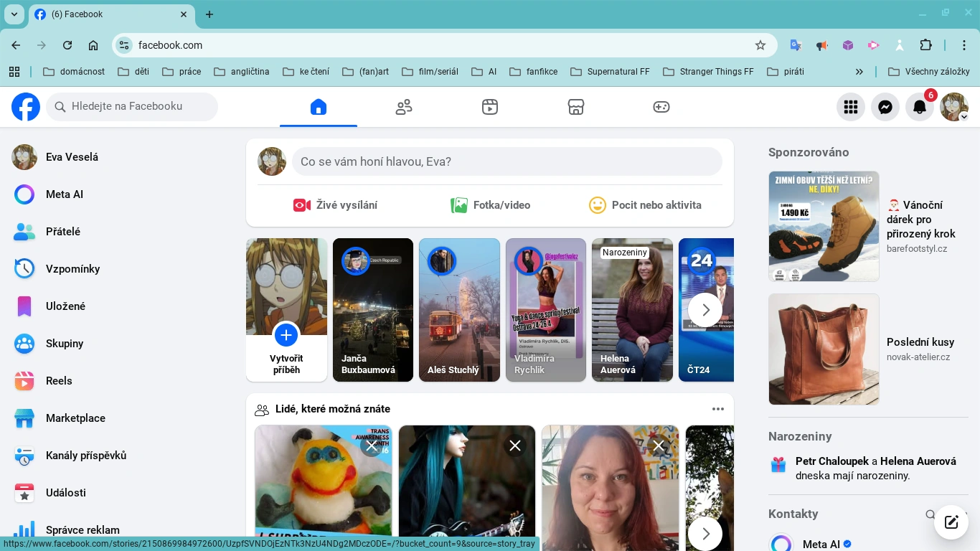The height and width of the screenshot is (551, 980).
Task: Click the 'Co se vám honí hlavou, Eva?' box
Action: tap(507, 161)
